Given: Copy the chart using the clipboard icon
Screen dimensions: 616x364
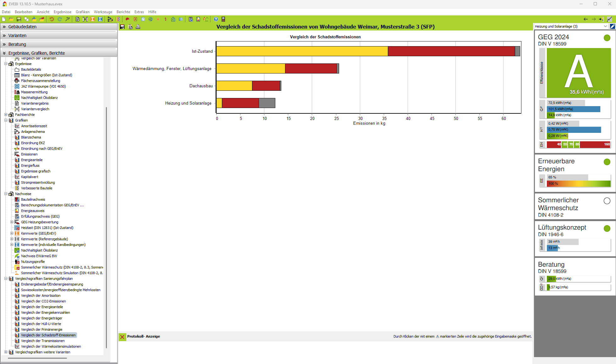Looking at the screenshot, I should tap(130, 27).
